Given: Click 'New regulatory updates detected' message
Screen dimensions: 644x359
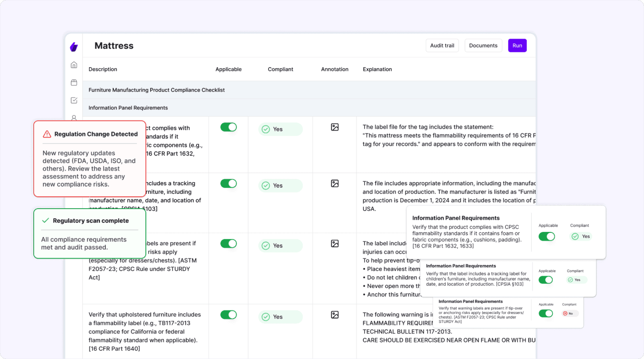Looking at the screenshot, I should (89, 168).
